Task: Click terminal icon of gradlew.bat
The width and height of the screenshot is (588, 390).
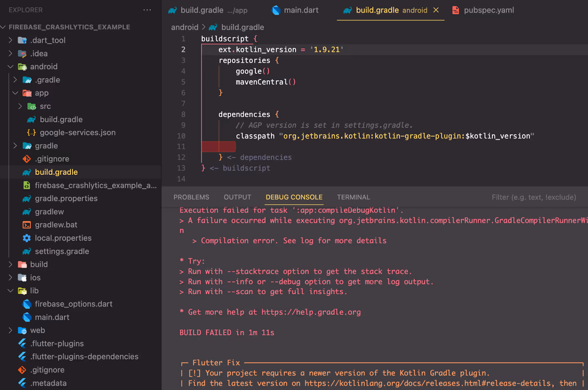Action: point(27,225)
